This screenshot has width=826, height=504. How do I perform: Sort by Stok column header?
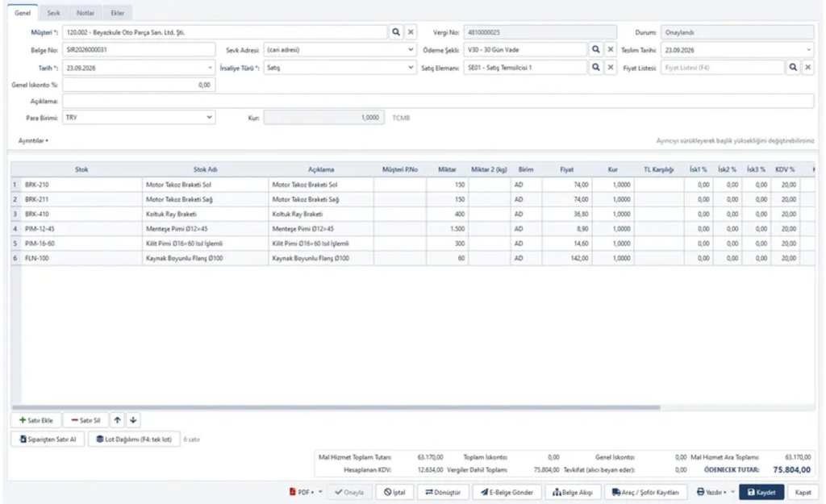[x=81, y=169]
